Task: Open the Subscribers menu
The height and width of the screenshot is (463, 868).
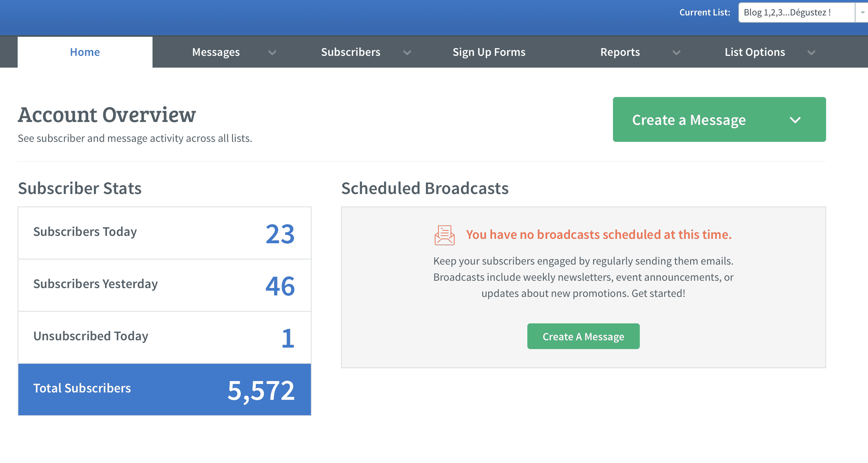Action: pos(351,52)
